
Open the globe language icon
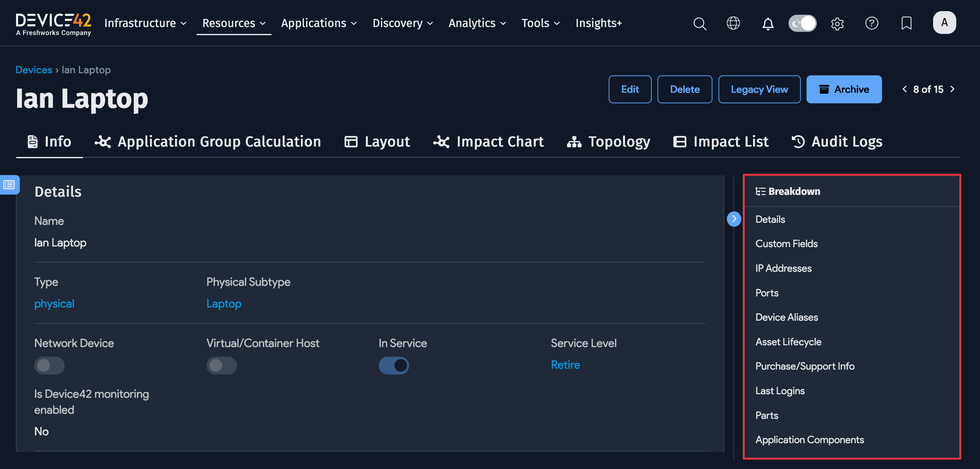[x=733, y=23]
